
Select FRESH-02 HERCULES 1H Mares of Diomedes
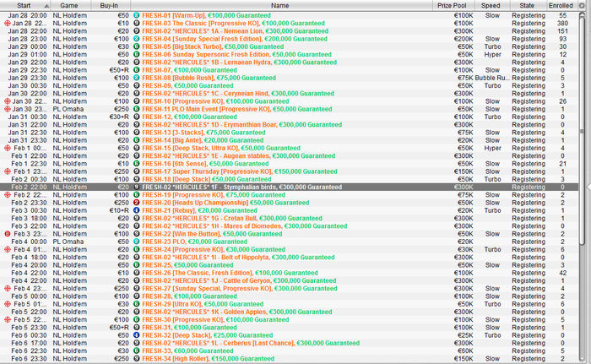[289, 226]
